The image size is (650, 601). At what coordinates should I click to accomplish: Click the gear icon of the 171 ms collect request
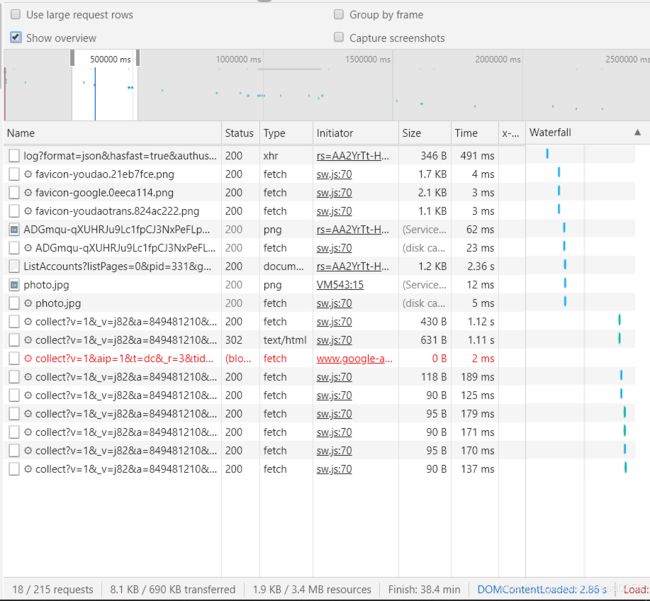(28, 432)
